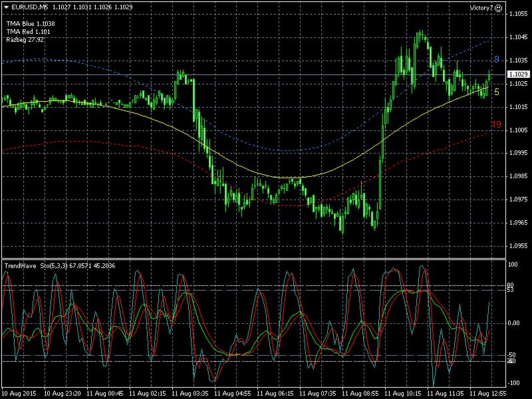
Task: Click the time axis label '11 Aug 08:55'
Action: (360, 394)
